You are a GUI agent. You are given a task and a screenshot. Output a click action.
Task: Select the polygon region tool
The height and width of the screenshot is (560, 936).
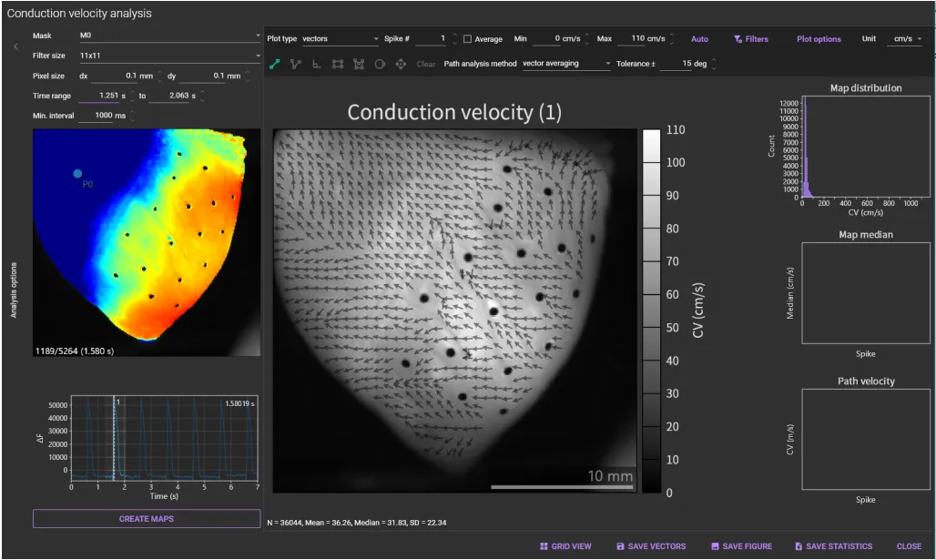[359, 65]
